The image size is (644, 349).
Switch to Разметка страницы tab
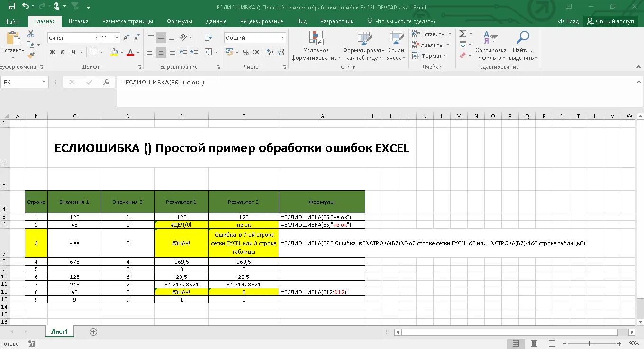click(x=127, y=21)
